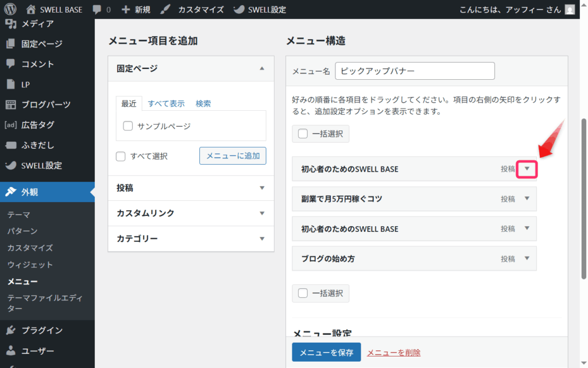Expand the カテゴリー panel
The height and width of the screenshot is (368, 588).
191,239
